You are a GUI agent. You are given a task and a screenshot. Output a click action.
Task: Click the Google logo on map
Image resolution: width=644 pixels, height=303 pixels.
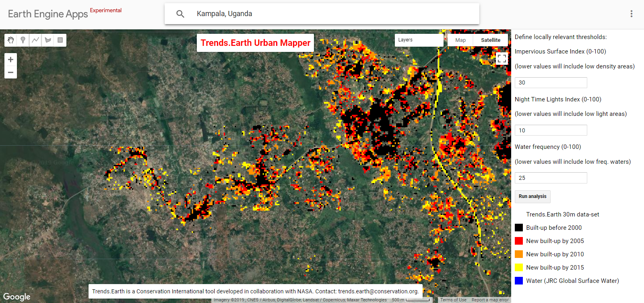(17, 297)
